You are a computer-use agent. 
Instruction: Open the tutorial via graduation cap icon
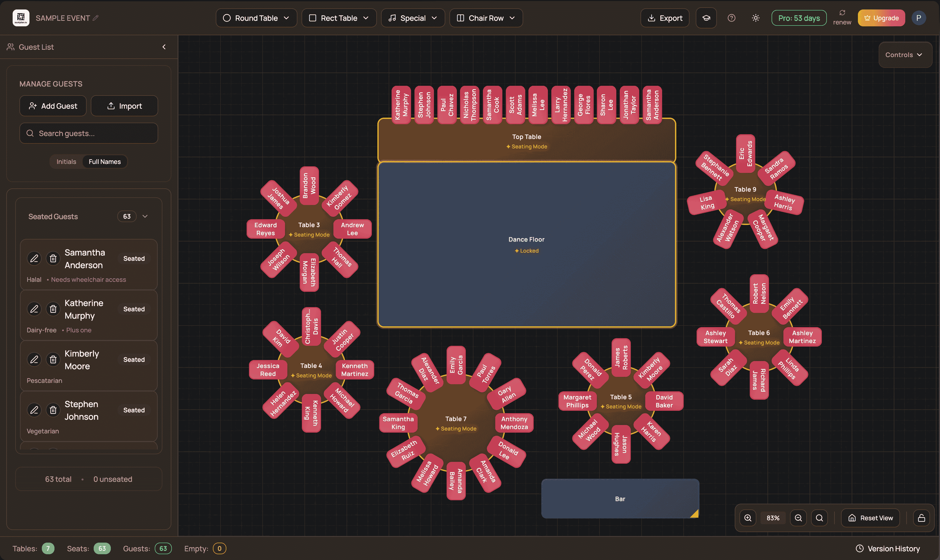[x=706, y=18]
